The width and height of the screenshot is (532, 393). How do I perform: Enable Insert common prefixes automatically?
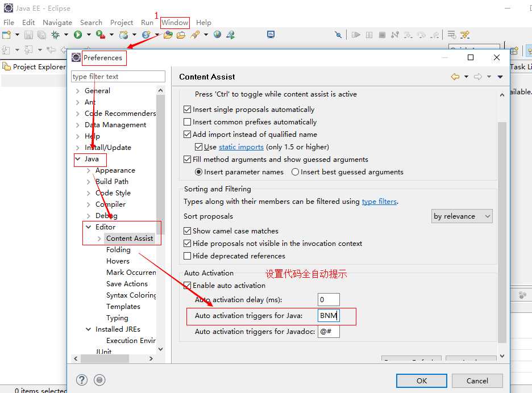point(187,122)
